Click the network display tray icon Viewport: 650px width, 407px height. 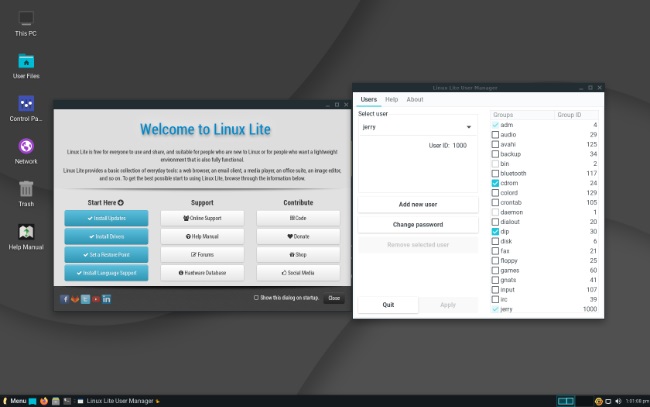[608, 401]
